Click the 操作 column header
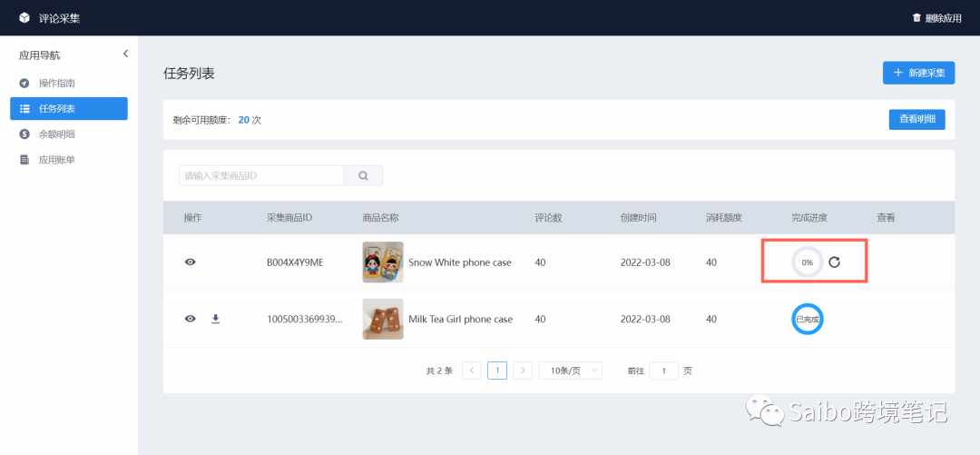Screen dimensions: 980x455 (x=192, y=218)
